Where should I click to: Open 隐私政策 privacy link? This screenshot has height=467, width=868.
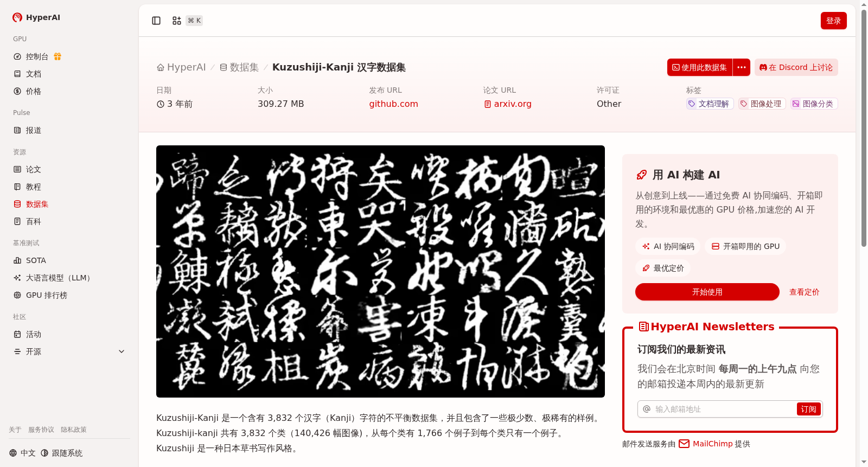coord(74,430)
